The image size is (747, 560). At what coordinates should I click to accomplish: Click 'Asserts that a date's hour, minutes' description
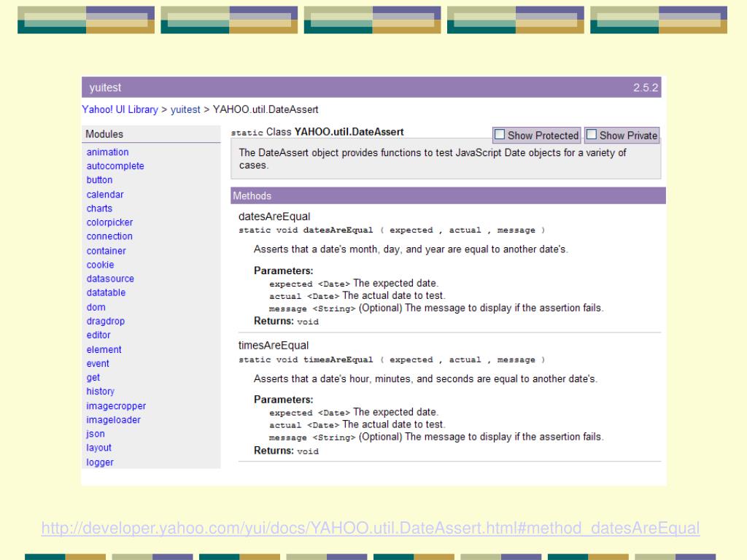coord(425,378)
